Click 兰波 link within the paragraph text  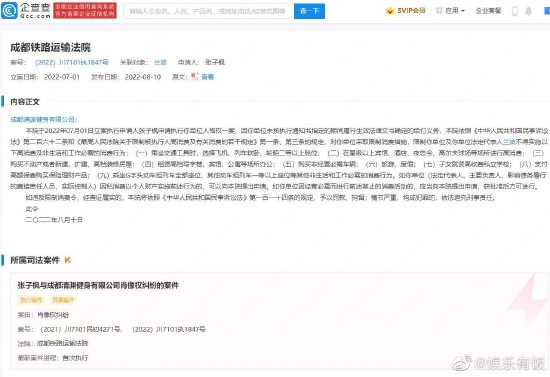pos(509,142)
